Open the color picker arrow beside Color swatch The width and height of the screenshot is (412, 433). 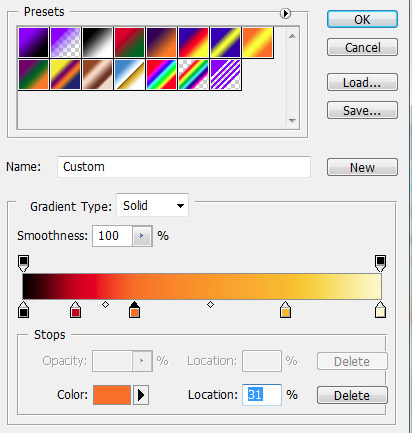click(141, 395)
